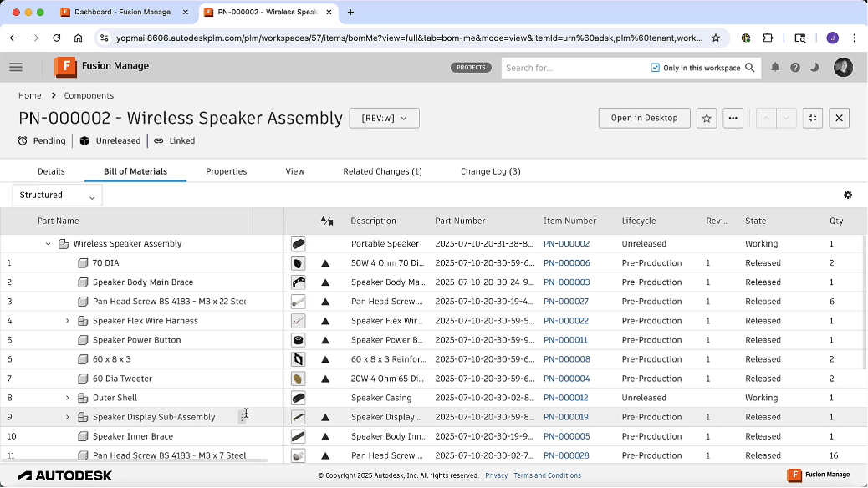Bookmark this page in address bar

pos(716,38)
